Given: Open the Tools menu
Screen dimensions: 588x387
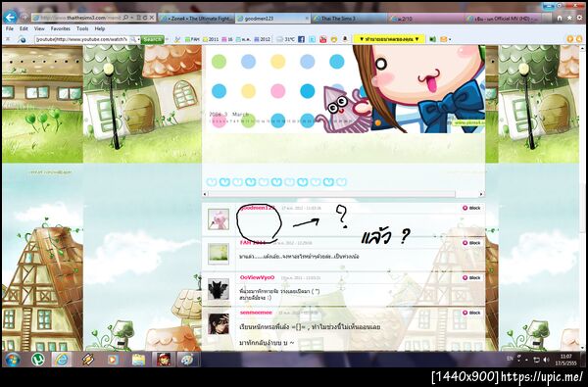Looking at the screenshot, I should [82, 28].
